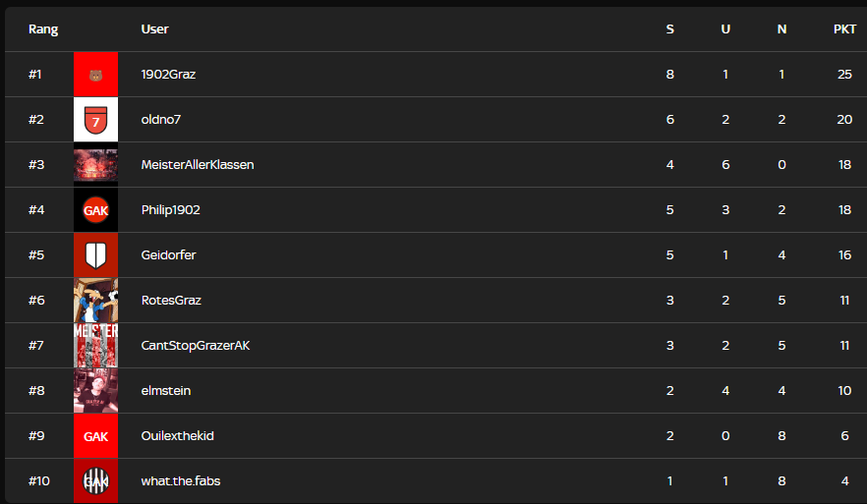This screenshot has height=504, width=867.
Task: Click oldno7's number 7 shield avatar
Action: click(x=95, y=120)
